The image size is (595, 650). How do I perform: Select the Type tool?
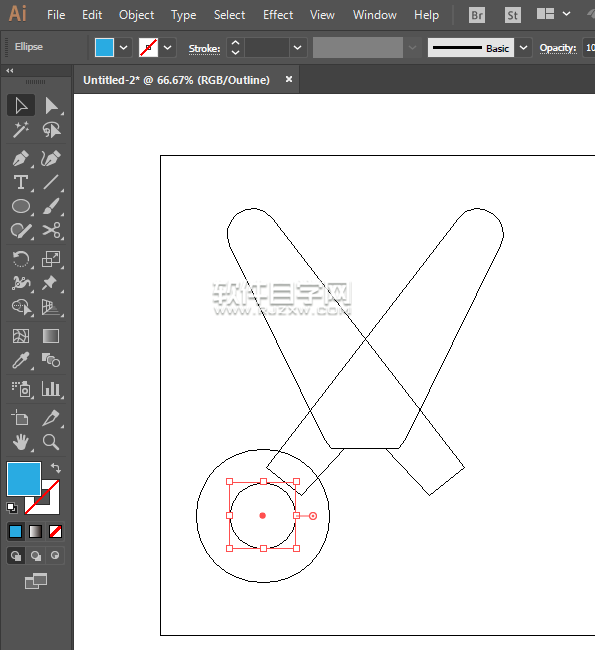click(20, 182)
